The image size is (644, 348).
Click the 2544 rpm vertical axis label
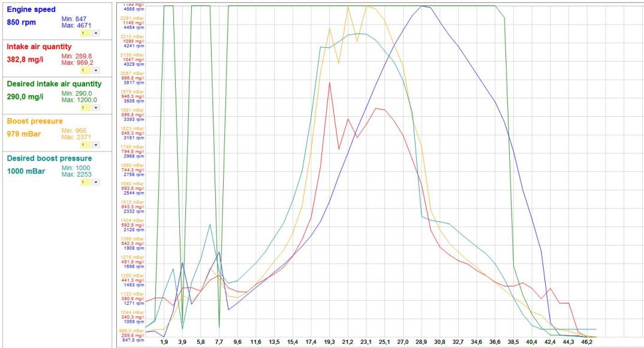point(134,193)
